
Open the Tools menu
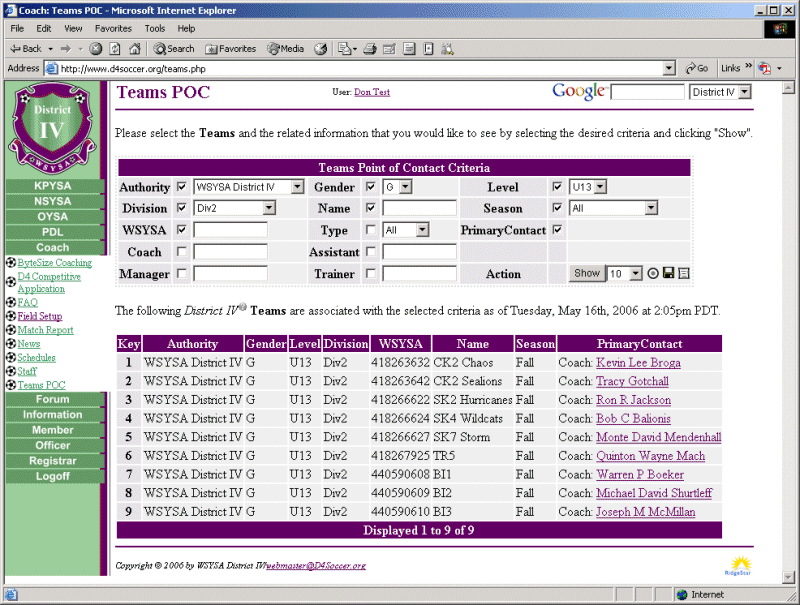coord(154,28)
